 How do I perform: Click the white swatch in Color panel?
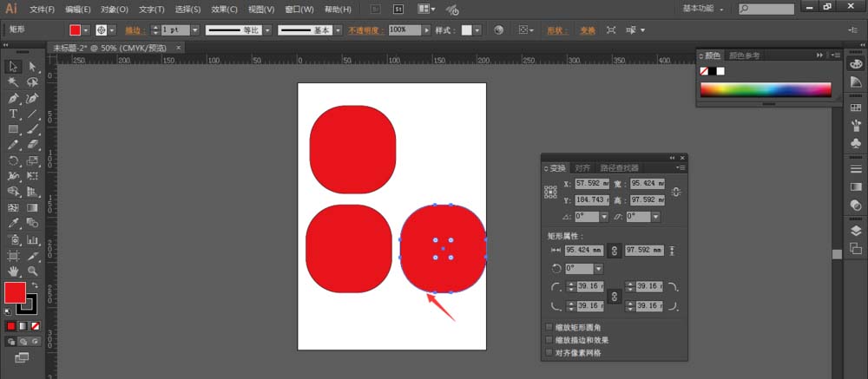tap(720, 71)
